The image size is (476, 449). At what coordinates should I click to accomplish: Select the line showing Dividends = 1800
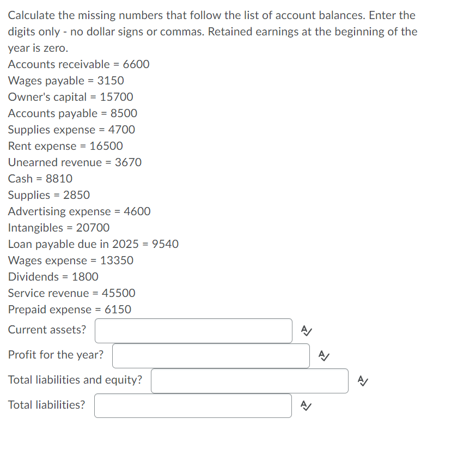[x=53, y=276]
